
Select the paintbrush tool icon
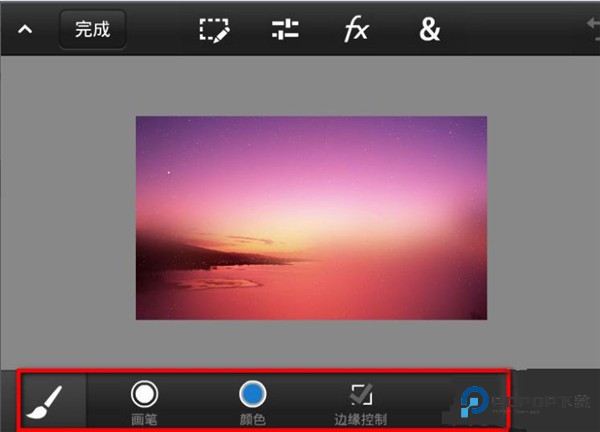click(43, 401)
